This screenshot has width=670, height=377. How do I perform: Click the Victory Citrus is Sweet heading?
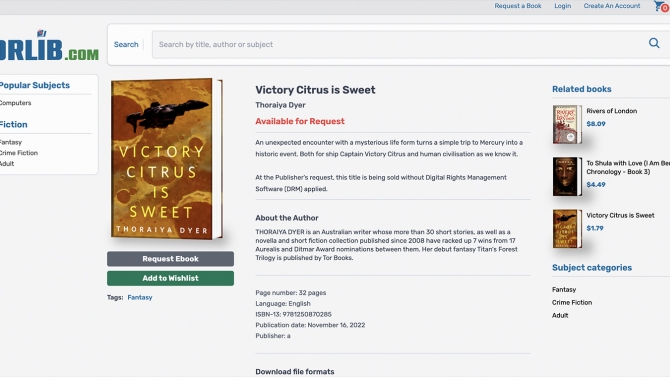(x=315, y=90)
